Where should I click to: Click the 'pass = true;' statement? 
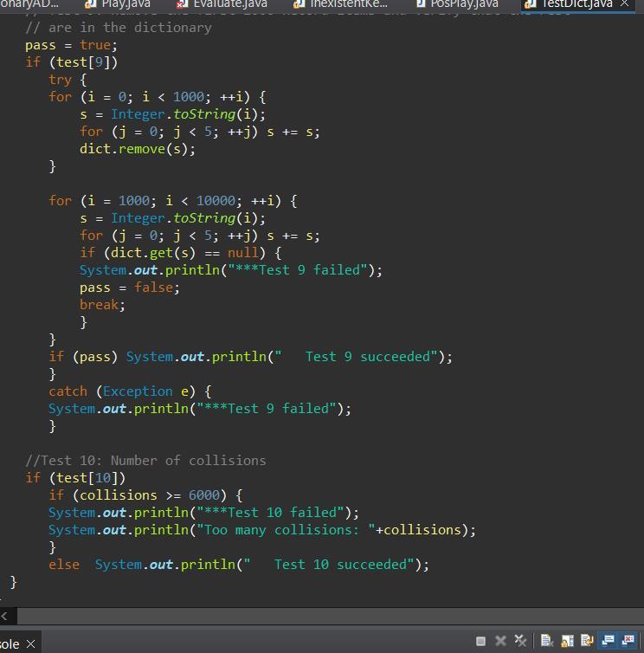tap(71, 45)
